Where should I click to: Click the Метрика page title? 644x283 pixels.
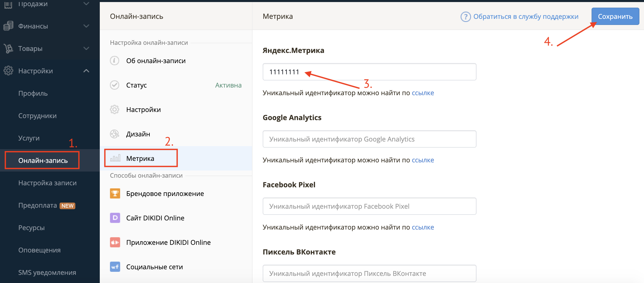tap(278, 17)
